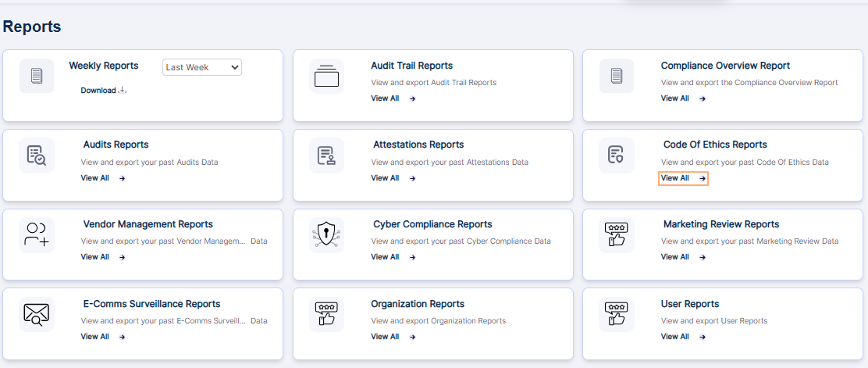View All under User Reports

pyautogui.click(x=674, y=337)
